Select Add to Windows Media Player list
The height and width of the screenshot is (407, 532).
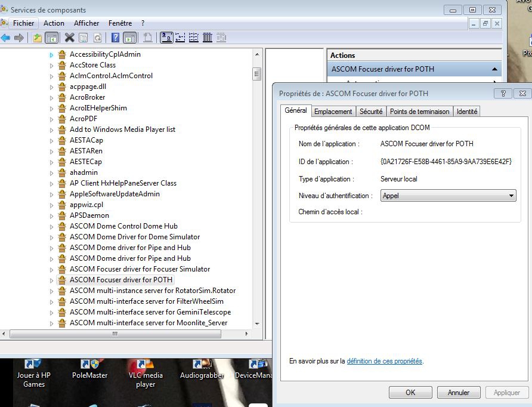(122, 129)
